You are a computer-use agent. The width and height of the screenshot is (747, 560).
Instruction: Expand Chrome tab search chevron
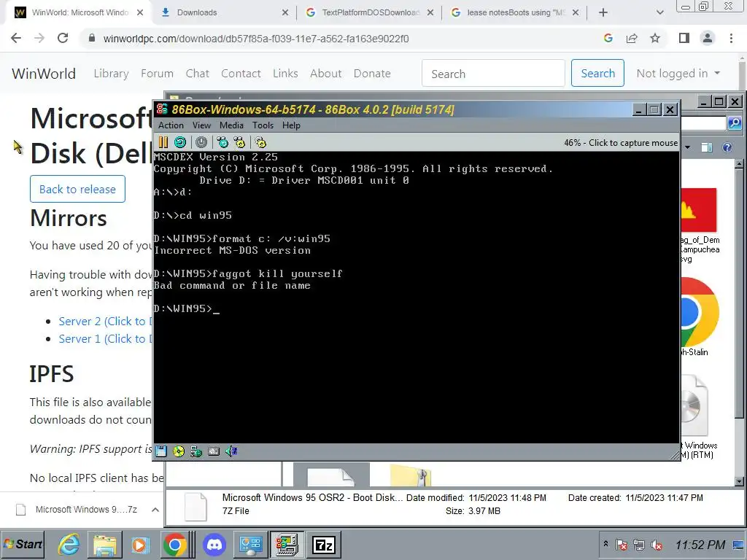[659, 13]
